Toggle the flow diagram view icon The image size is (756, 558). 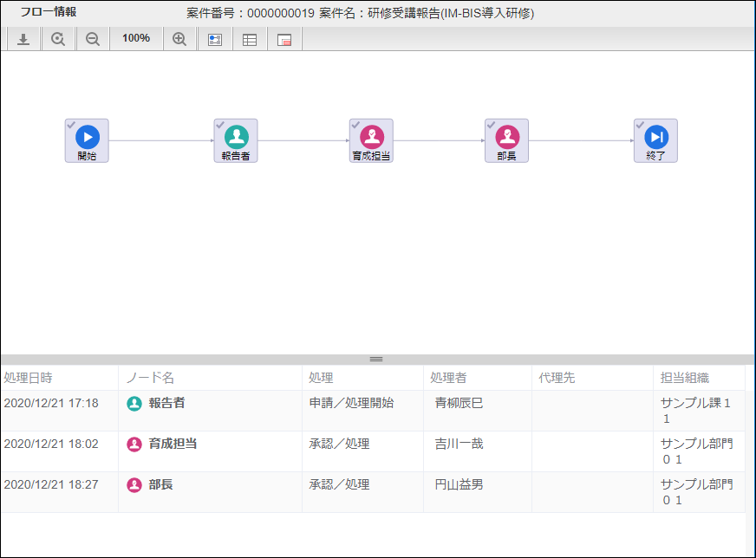(x=215, y=39)
